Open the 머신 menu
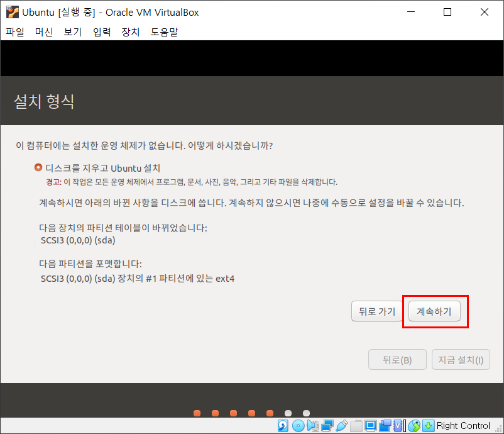 [x=44, y=32]
